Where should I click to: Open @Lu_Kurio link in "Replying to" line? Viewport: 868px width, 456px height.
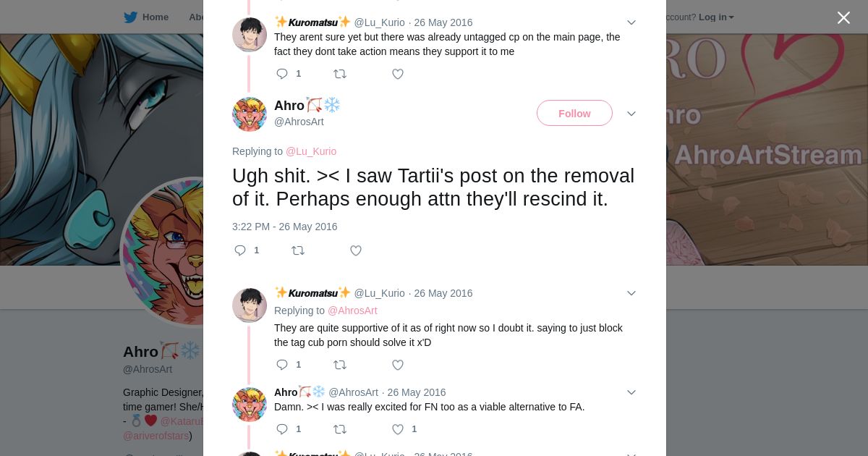pos(311,151)
